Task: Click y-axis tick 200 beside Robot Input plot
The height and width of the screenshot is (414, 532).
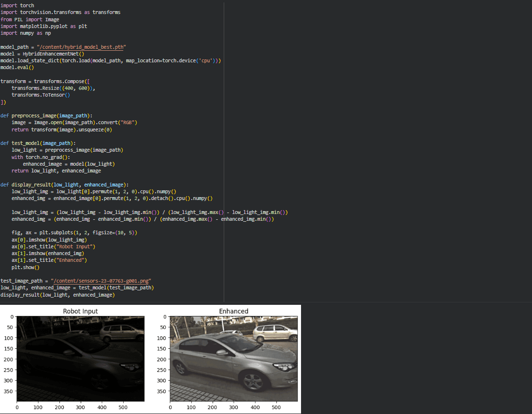Action: coord(9,359)
